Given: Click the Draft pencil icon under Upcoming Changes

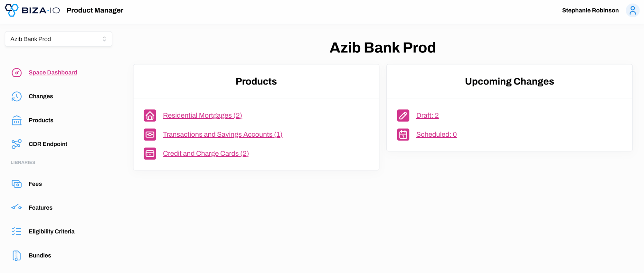Looking at the screenshot, I should tap(403, 115).
